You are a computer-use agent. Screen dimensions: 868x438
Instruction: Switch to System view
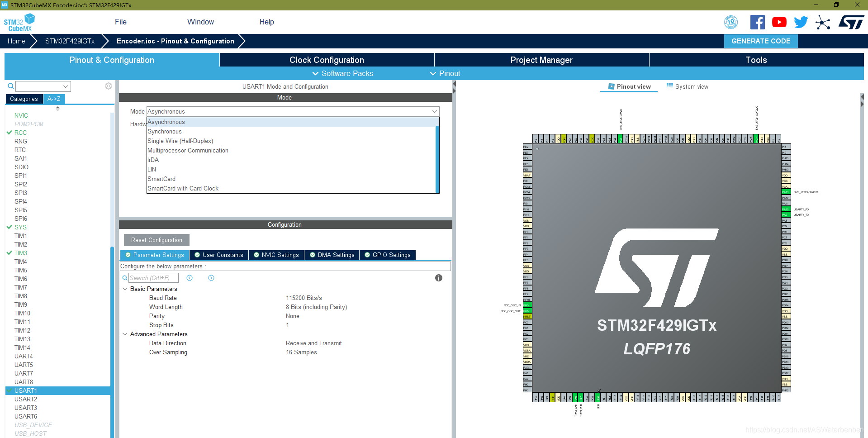687,86
